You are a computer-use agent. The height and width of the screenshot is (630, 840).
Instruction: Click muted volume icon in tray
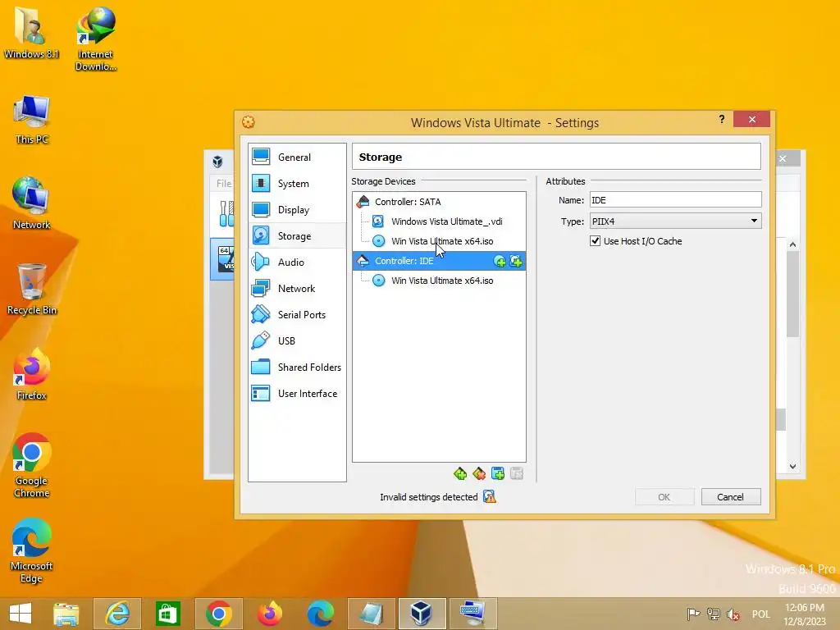(733, 614)
